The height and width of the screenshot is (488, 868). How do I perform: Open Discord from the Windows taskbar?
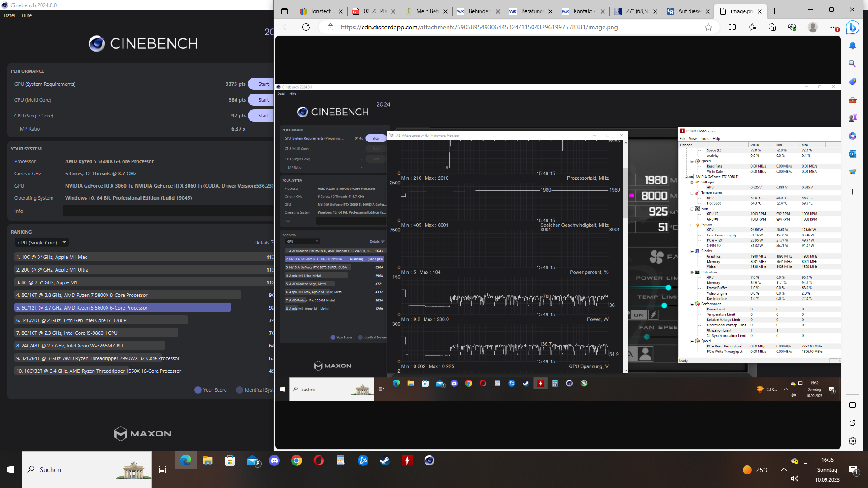(x=274, y=460)
